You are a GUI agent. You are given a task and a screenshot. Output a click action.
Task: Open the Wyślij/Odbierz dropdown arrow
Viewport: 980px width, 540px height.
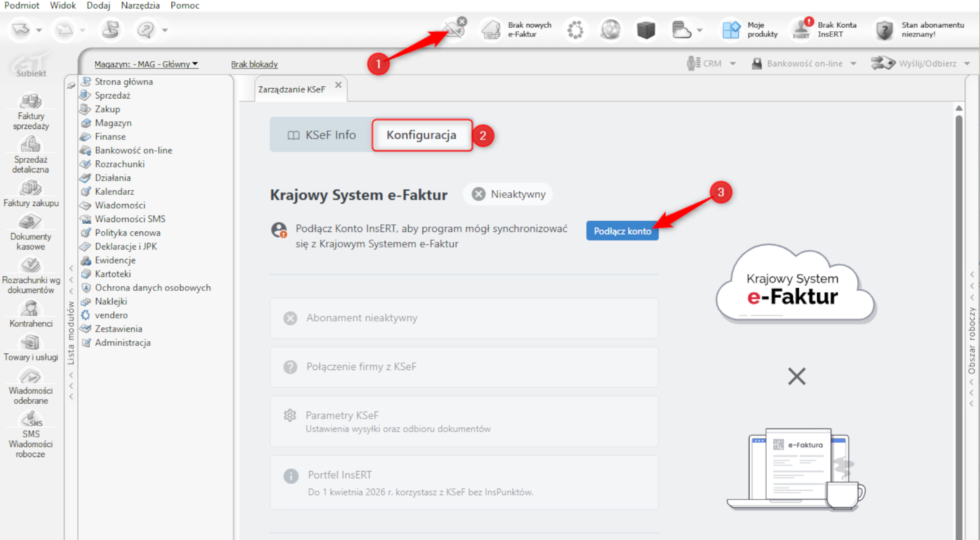[x=967, y=63]
